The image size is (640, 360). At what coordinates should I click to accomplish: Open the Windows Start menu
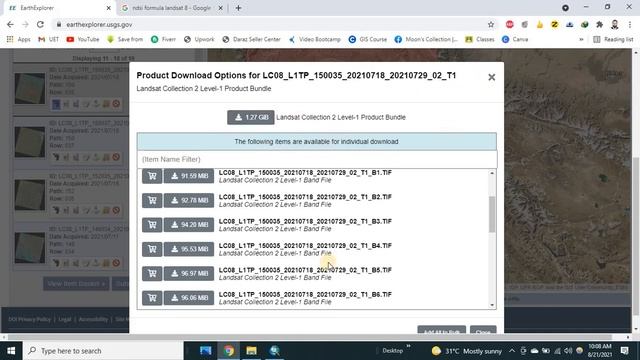click(x=11, y=351)
